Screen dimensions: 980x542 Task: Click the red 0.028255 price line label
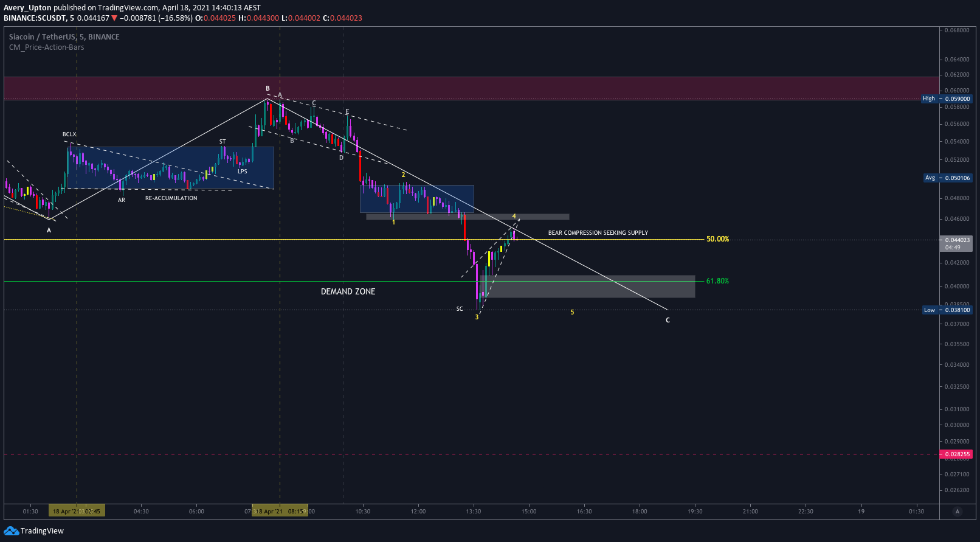point(957,454)
